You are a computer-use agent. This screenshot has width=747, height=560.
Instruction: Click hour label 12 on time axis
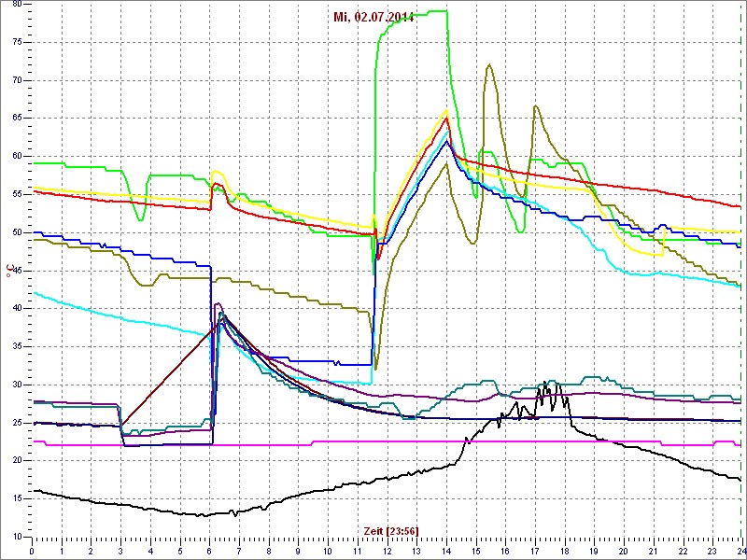pyautogui.click(x=386, y=551)
